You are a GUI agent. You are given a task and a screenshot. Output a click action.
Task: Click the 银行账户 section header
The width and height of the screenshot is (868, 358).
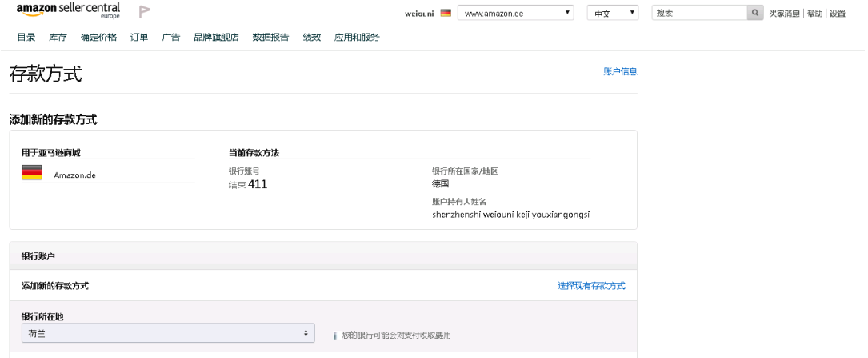click(323, 256)
